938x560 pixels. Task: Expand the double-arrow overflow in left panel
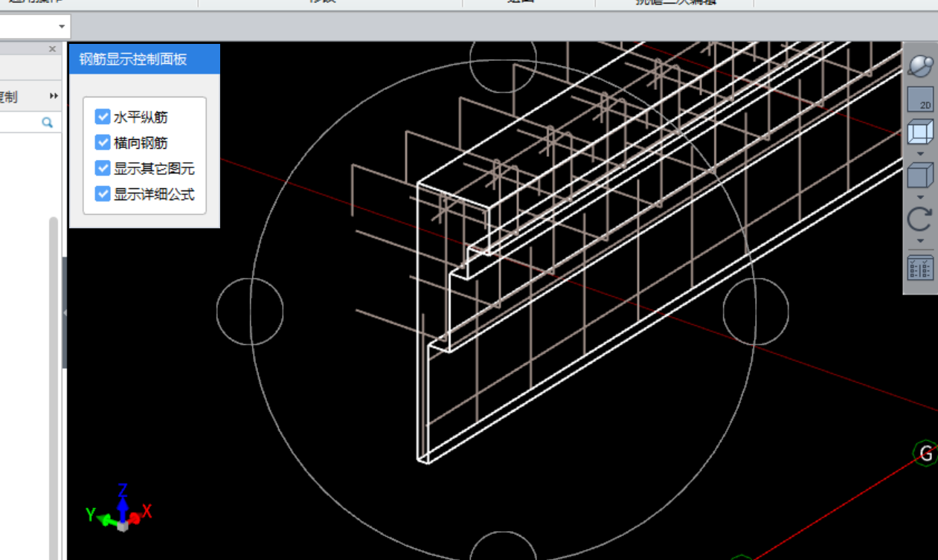pos(54,96)
